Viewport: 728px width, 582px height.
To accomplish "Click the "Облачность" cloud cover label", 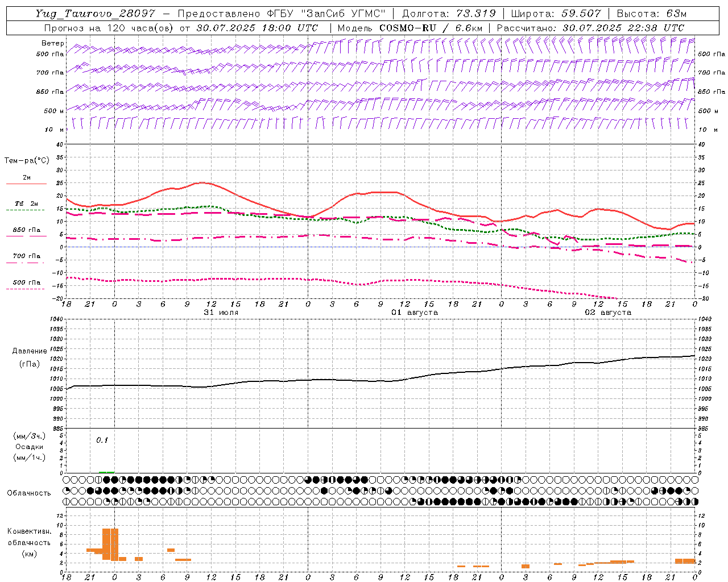I will coord(29,493).
